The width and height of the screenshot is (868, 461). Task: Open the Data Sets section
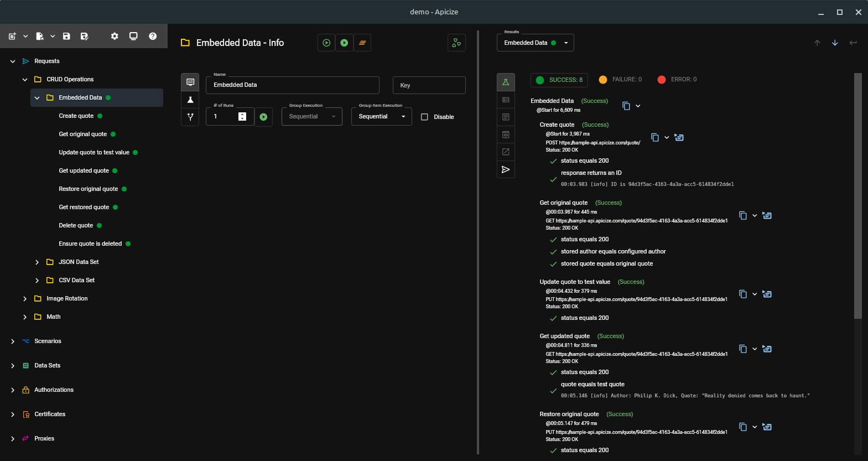[x=47, y=365]
